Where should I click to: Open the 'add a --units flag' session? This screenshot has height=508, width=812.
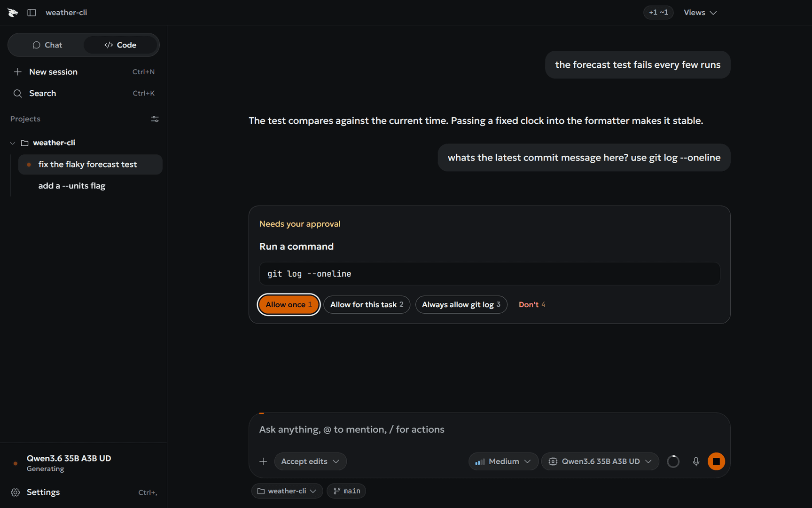(x=90, y=186)
